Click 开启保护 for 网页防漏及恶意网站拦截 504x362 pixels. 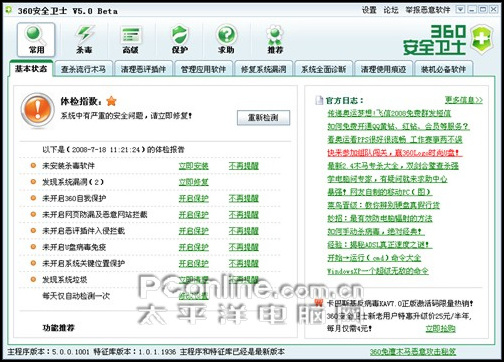[194, 215]
